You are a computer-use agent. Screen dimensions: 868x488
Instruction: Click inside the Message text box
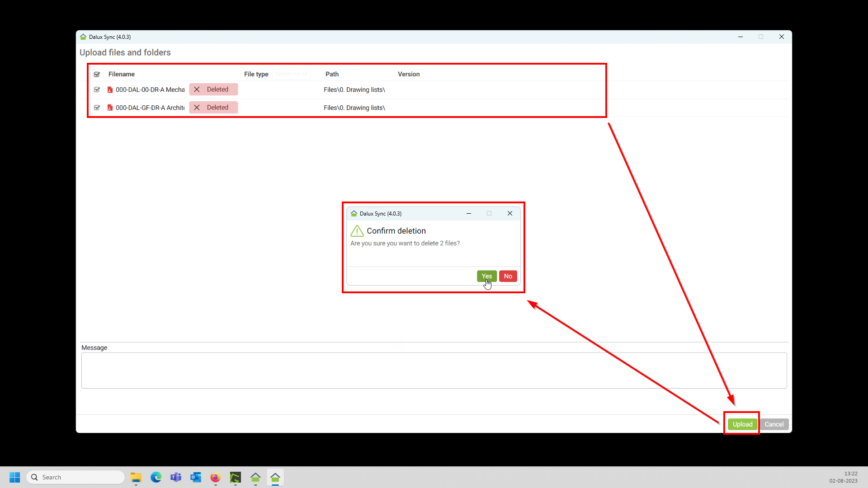[x=434, y=371]
